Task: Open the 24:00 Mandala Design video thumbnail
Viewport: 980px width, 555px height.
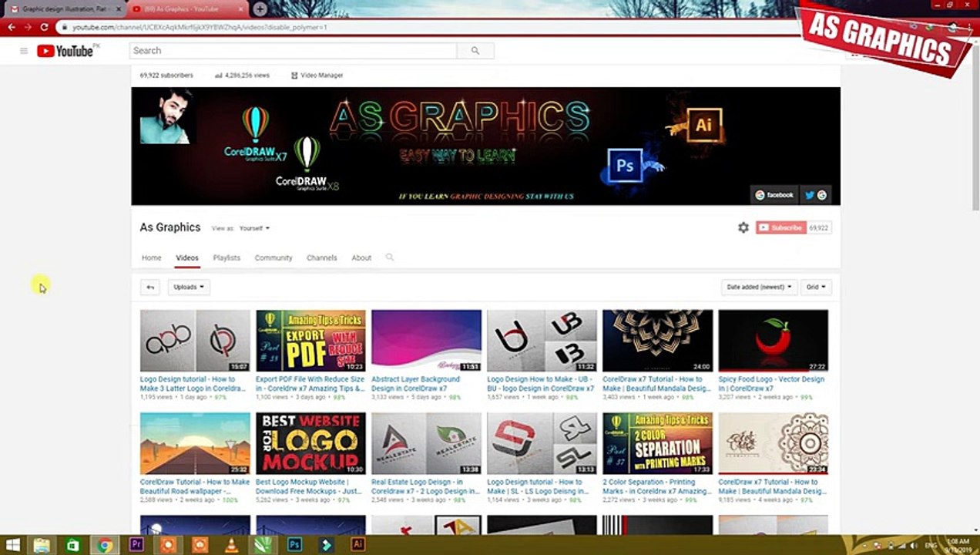Action: tap(657, 341)
